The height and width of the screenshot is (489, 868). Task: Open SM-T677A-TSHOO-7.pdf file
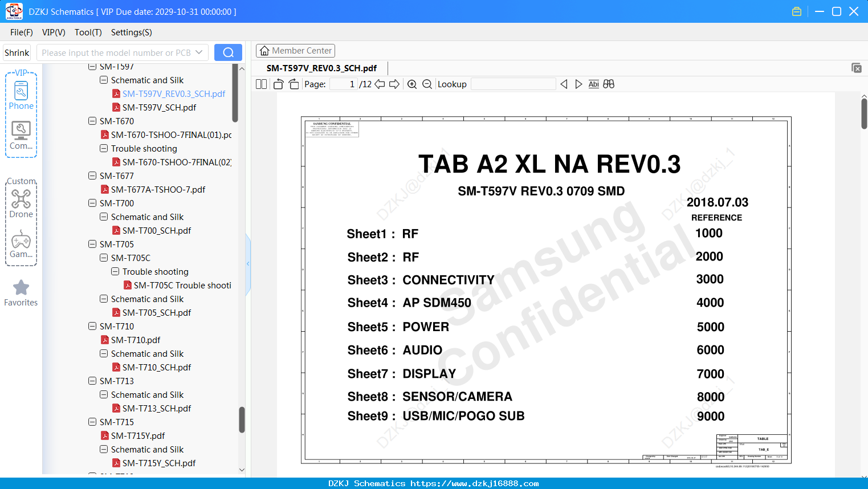click(153, 189)
